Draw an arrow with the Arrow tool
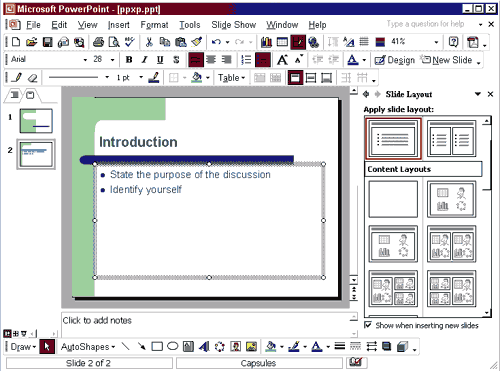The width and height of the screenshot is (500, 371). pos(142,347)
